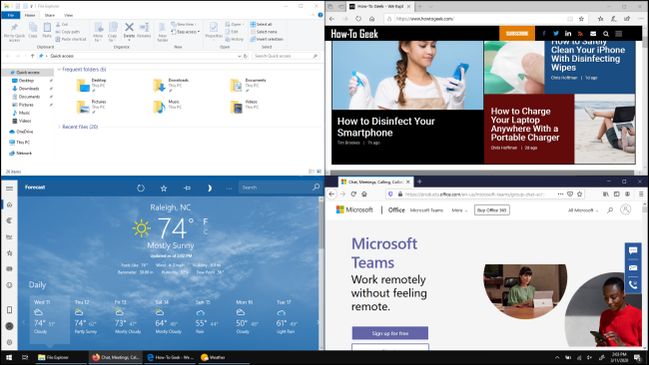Click Firefox bookmark star icon
The image size is (649, 365).
click(x=579, y=194)
